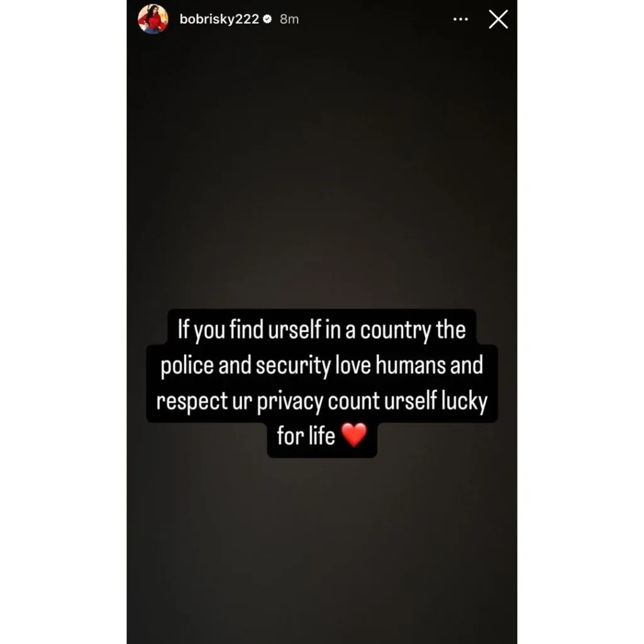Click the word 'lucky' in the caption
Image resolution: width=644 pixels, height=644 pixels.
464,401
